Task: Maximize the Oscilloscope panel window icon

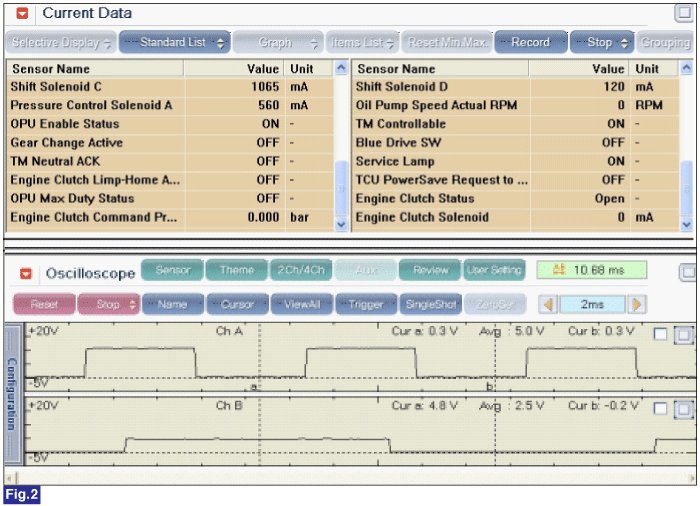Action: 686,272
